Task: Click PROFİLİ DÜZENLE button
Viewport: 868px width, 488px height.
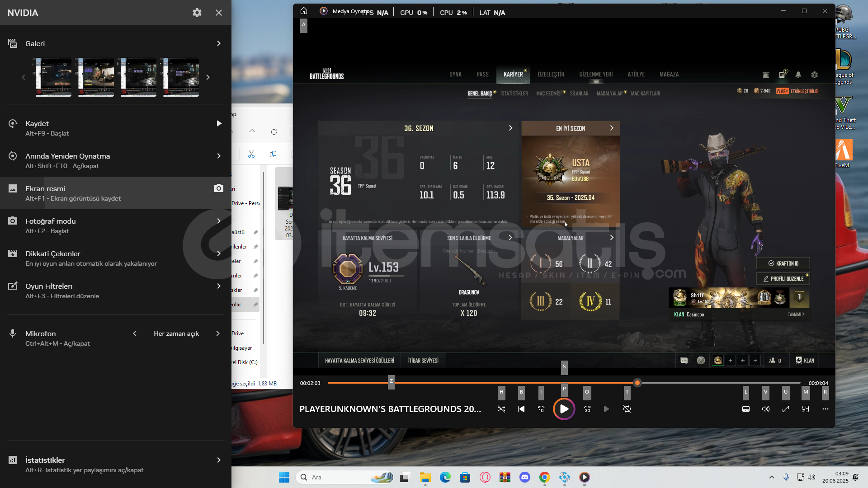Action: click(783, 279)
